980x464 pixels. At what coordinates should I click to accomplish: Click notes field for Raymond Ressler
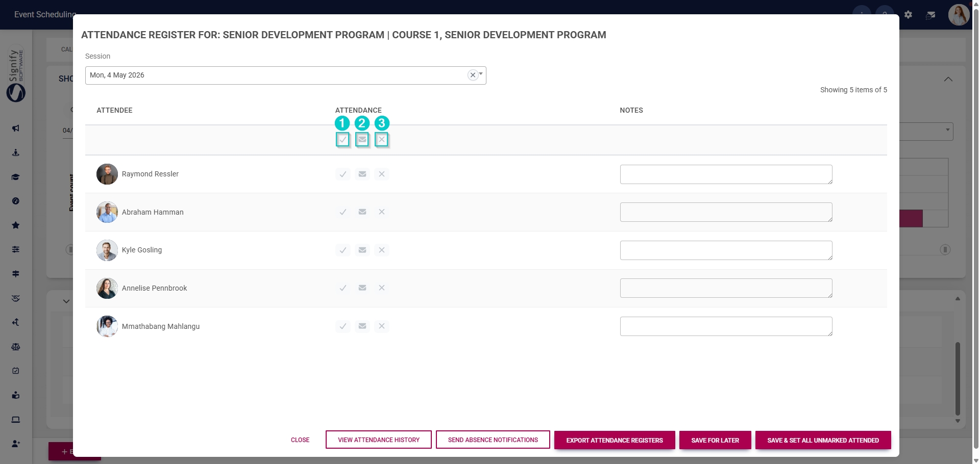click(726, 174)
